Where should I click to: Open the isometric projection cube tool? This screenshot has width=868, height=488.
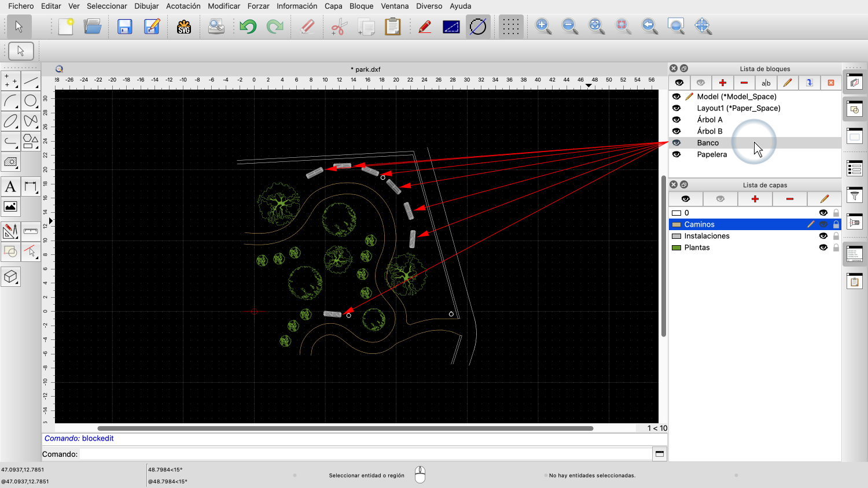[10, 277]
